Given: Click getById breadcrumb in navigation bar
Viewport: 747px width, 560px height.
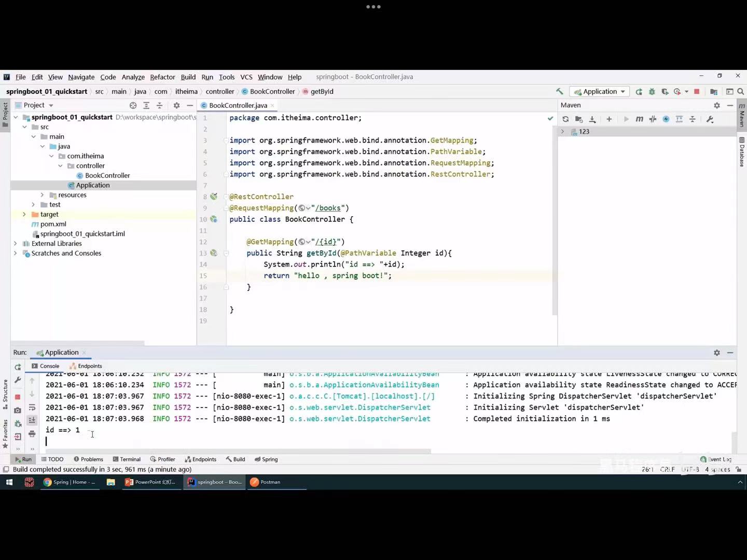Looking at the screenshot, I should point(318,91).
